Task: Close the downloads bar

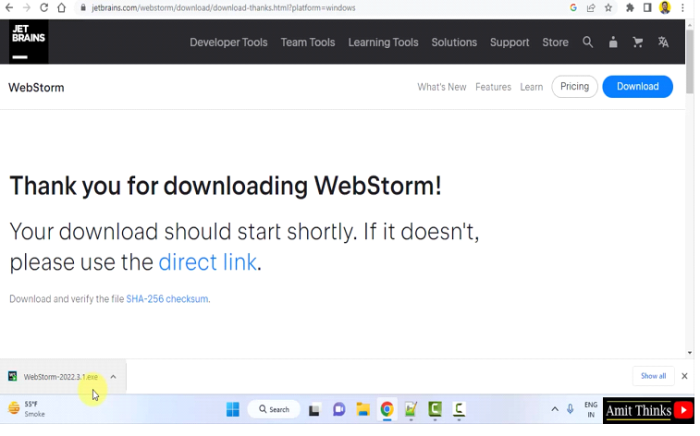Action: point(684,376)
